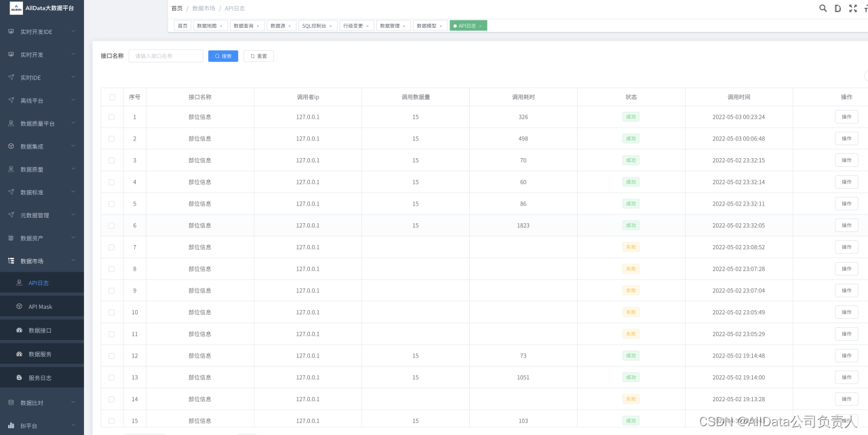Switch to the 数据查询 tab
Image resolution: width=868 pixels, height=435 pixels.
click(x=246, y=26)
